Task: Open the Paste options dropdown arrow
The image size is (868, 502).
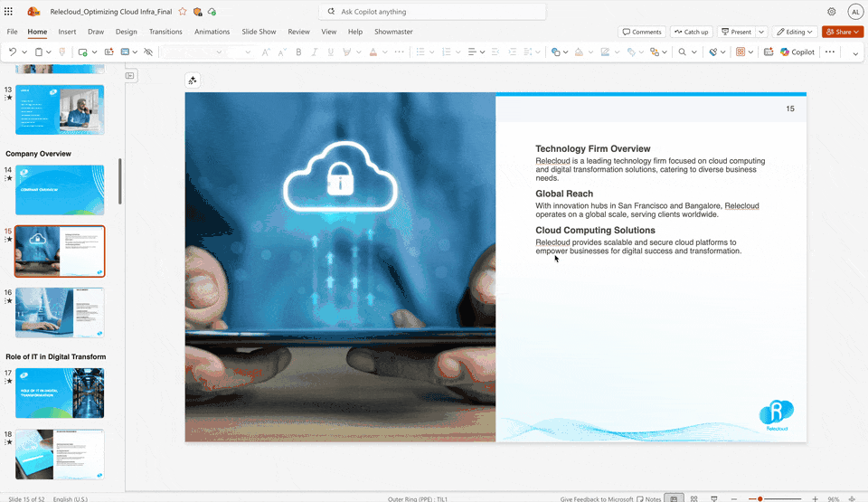Action: point(49,52)
